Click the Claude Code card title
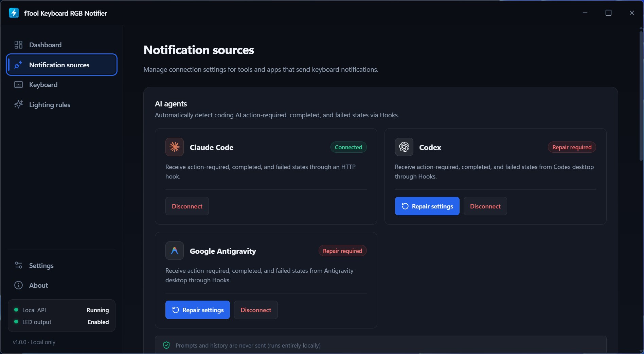The height and width of the screenshot is (354, 644). point(212,147)
